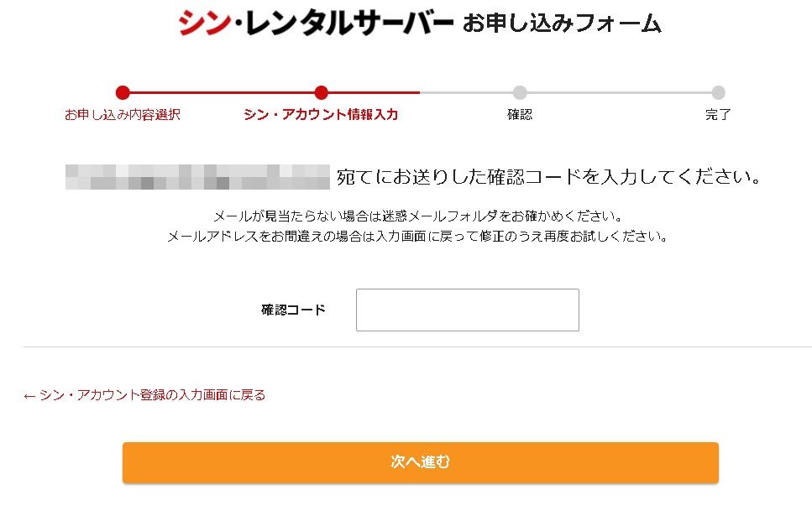Select the お申し込み内容選択 step label
This screenshot has width=812, height=516.
point(123,115)
